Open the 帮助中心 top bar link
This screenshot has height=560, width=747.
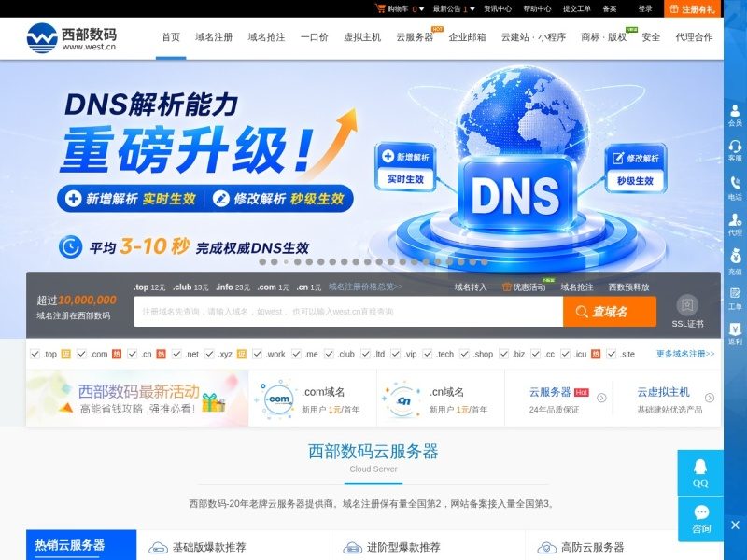coord(537,8)
